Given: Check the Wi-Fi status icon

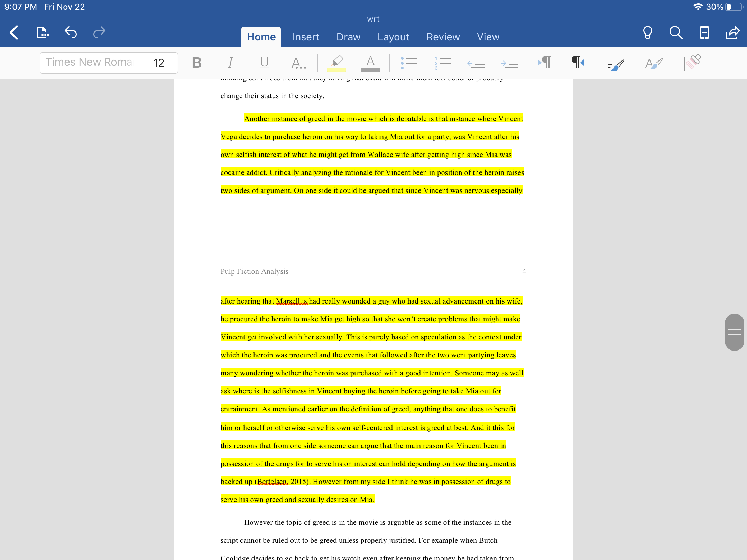Looking at the screenshot, I should (x=698, y=7).
